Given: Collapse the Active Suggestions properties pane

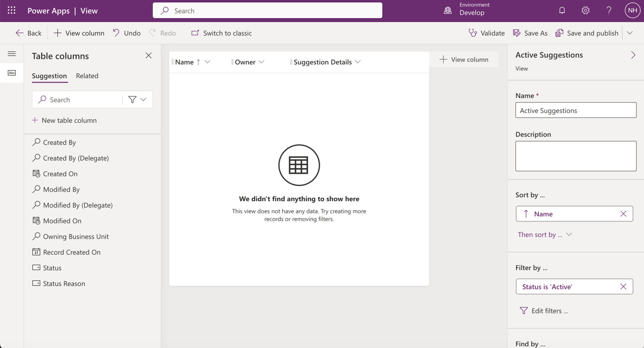Looking at the screenshot, I should (633, 55).
